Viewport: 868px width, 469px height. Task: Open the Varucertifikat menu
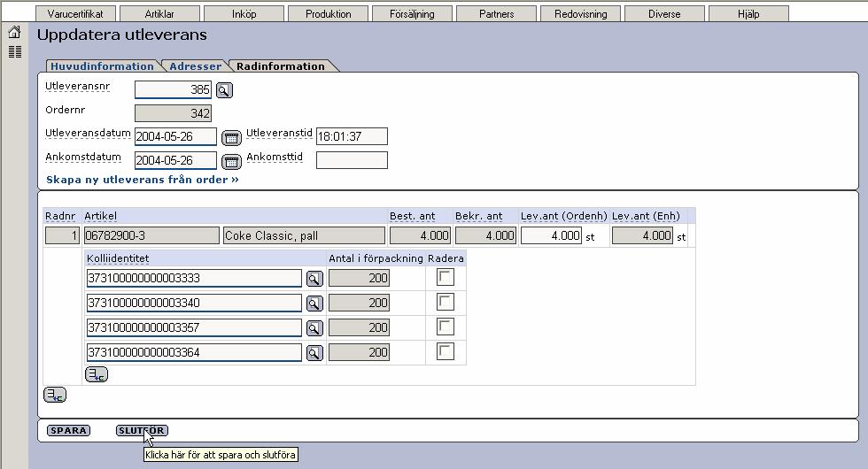pos(75,14)
